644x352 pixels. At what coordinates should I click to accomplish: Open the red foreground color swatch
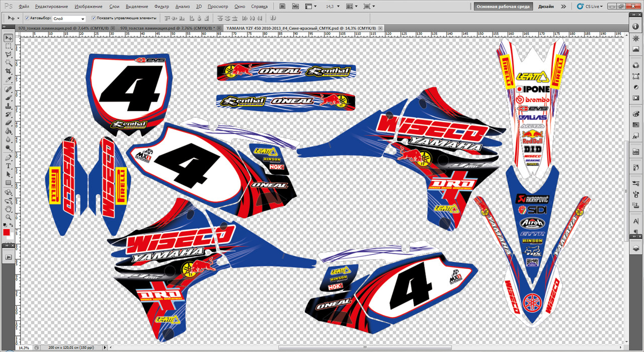[x=6, y=232]
